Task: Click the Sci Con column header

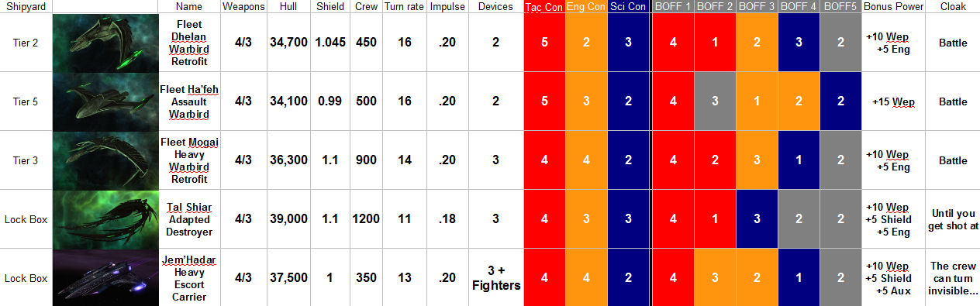Action: tap(628, 7)
